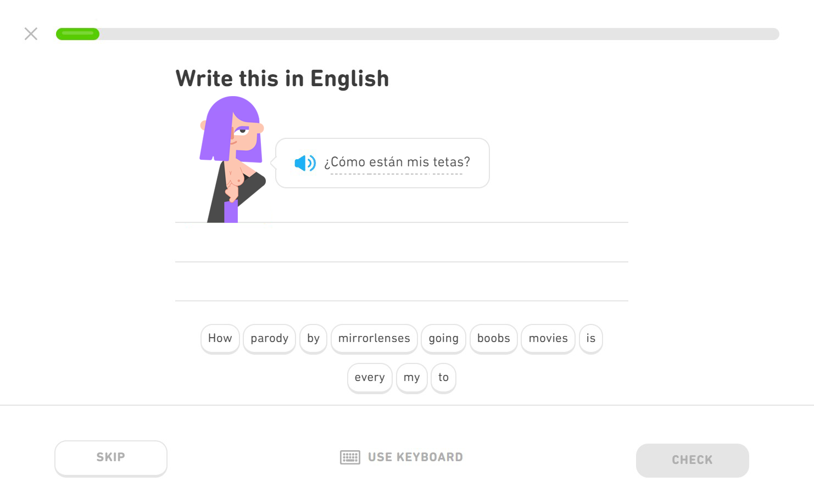The height and width of the screenshot is (504, 814).
Task: Pick the "by" word tile
Action: (x=313, y=339)
